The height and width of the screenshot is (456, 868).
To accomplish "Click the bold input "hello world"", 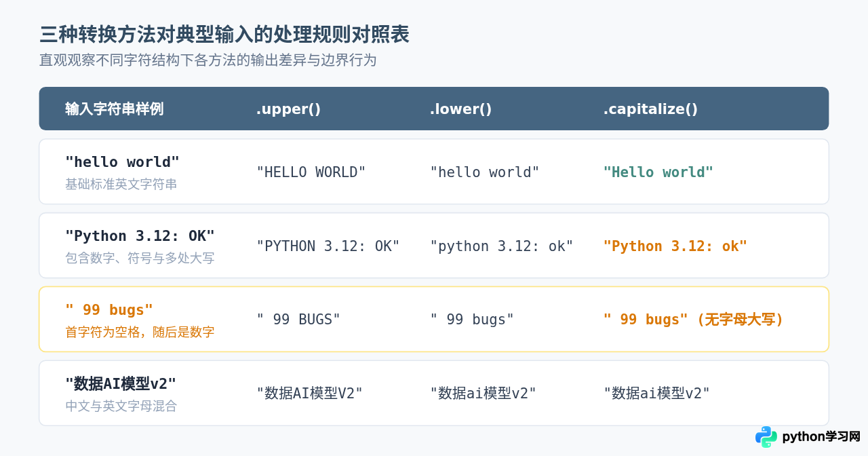I will (122, 162).
